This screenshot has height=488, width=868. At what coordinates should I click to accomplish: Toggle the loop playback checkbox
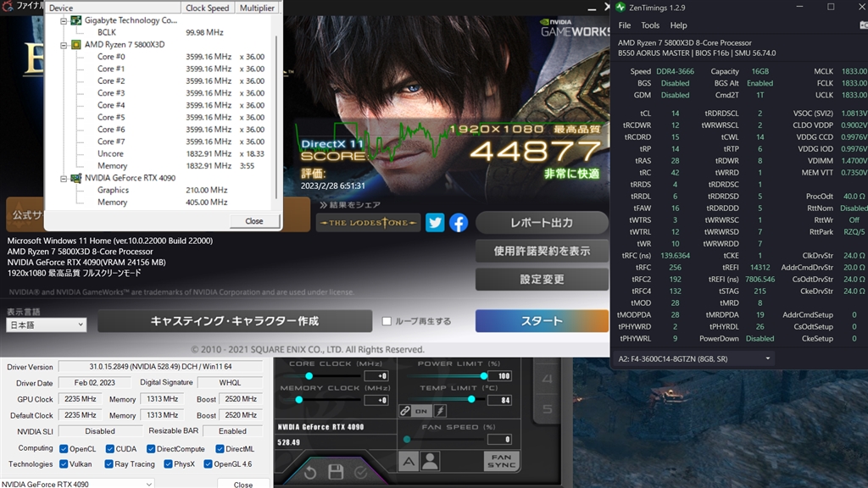(387, 321)
